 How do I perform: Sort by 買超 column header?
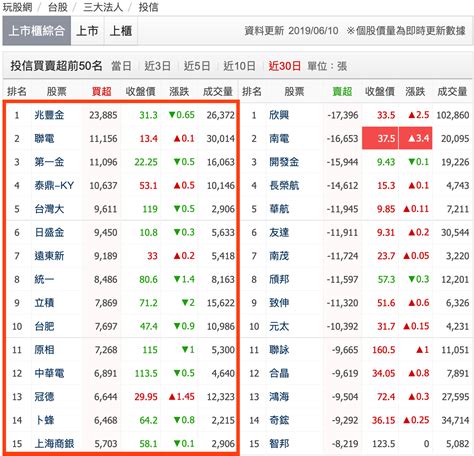pyautogui.click(x=101, y=91)
